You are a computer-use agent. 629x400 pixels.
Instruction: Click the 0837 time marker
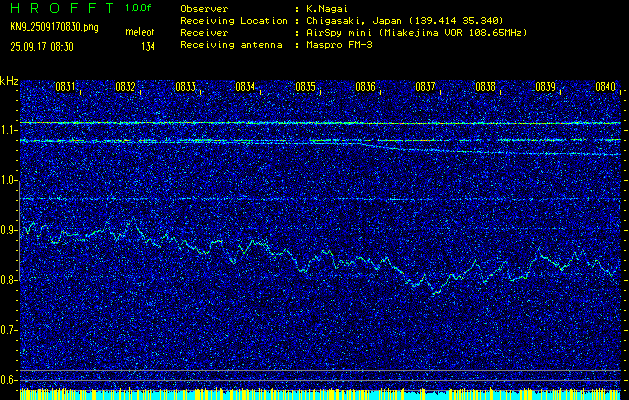[x=425, y=87]
